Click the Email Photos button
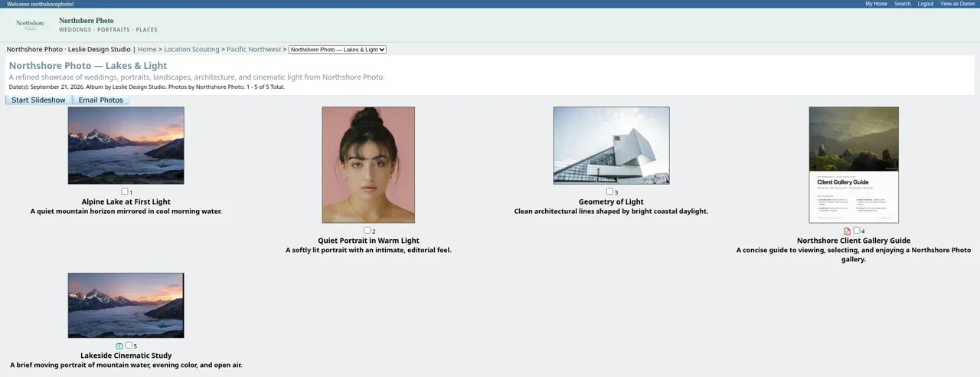The height and width of the screenshot is (377, 980). click(100, 100)
